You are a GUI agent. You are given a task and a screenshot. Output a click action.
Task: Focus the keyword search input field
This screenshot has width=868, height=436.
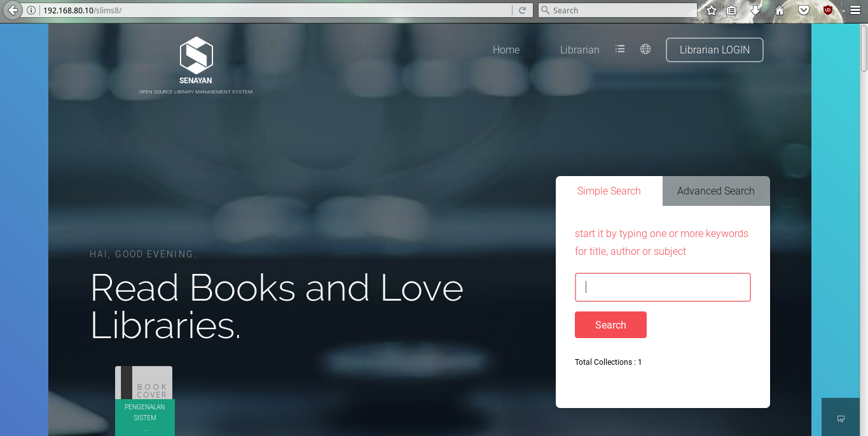click(663, 287)
